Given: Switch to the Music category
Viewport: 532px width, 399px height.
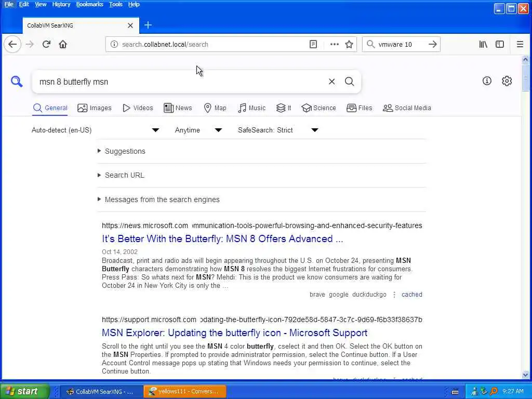Looking at the screenshot, I should click(x=252, y=108).
